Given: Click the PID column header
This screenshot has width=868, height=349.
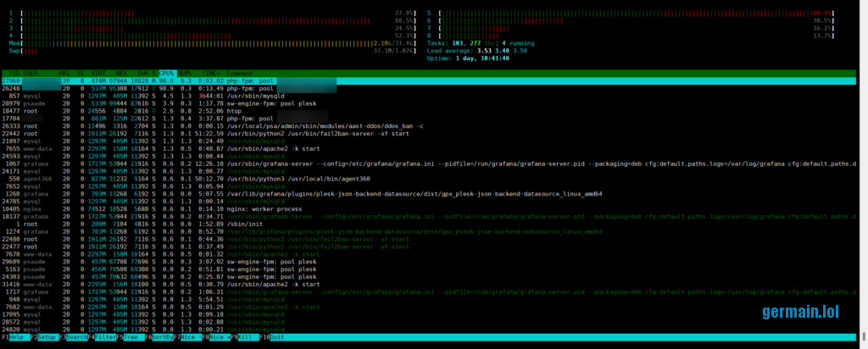Looking at the screenshot, I should tap(13, 74).
